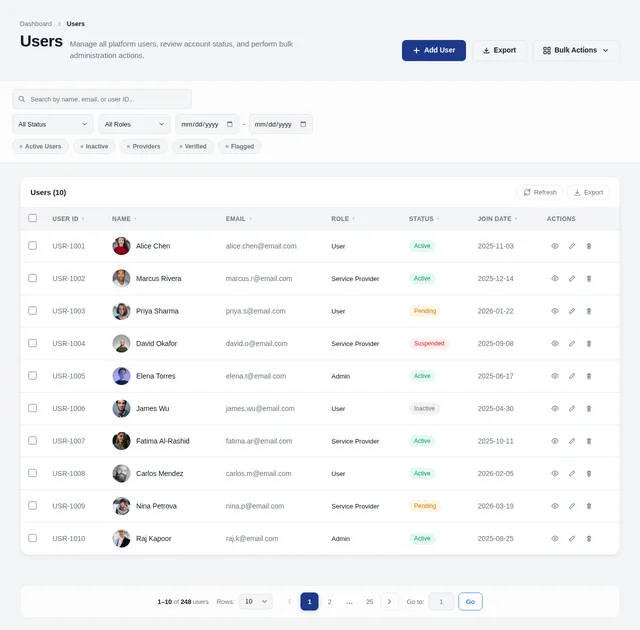Viewport: 640px width, 630px height.
Task: Check the box for USR-1001
Action: click(33, 246)
